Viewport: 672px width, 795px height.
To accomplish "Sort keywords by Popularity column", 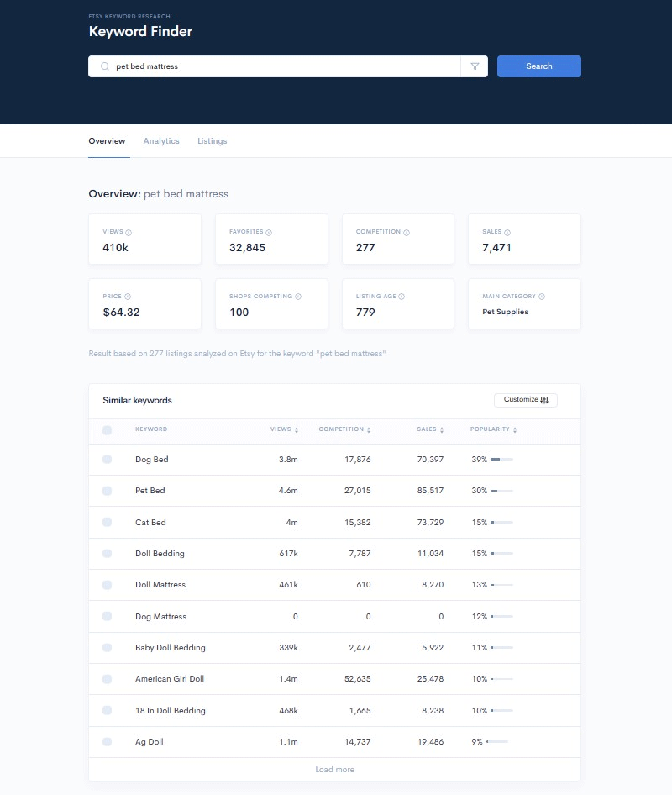I will pyautogui.click(x=493, y=429).
